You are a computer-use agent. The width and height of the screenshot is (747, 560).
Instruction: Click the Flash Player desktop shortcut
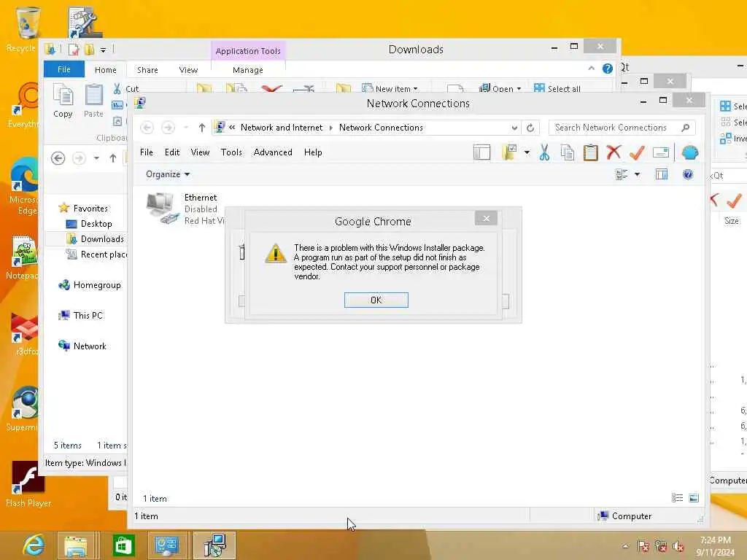coord(28,484)
